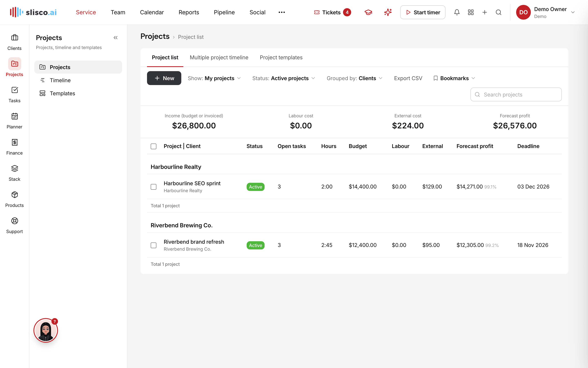Screen dimensions: 588x368
Task: Expand the Status: Active projects dropdown
Action: click(x=284, y=78)
